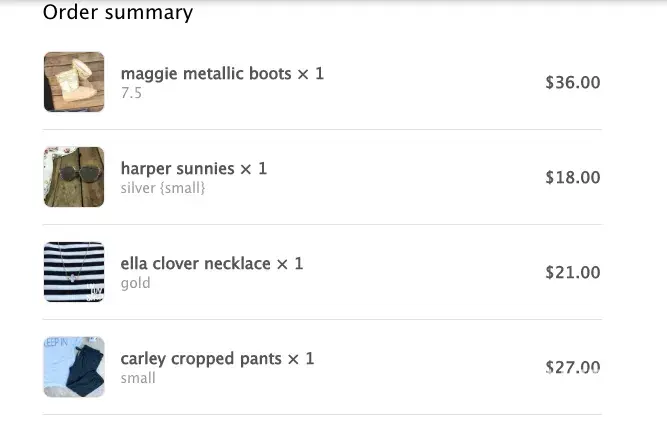Screen dimensions: 667x432
Task: Click the × 1 quantity beside ella clover necklace
Action: point(289,264)
